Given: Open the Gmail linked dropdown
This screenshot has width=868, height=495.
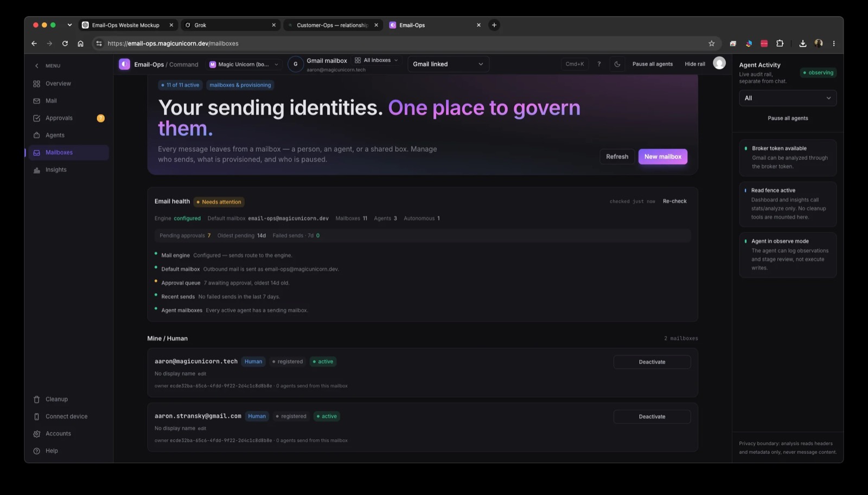Looking at the screenshot, I should tap(448, 64).
